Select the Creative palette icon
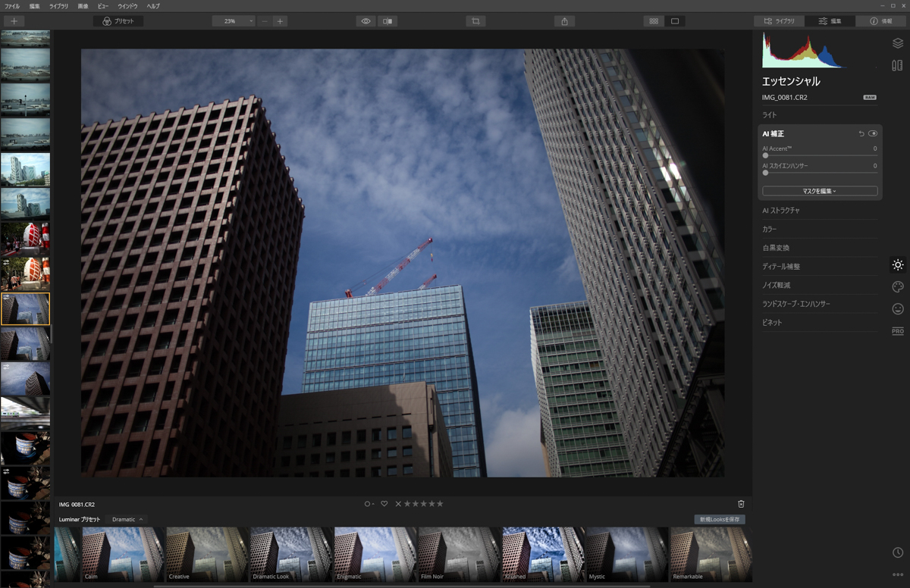This screenshot has height=588, width=910. [x=898, y=286]
